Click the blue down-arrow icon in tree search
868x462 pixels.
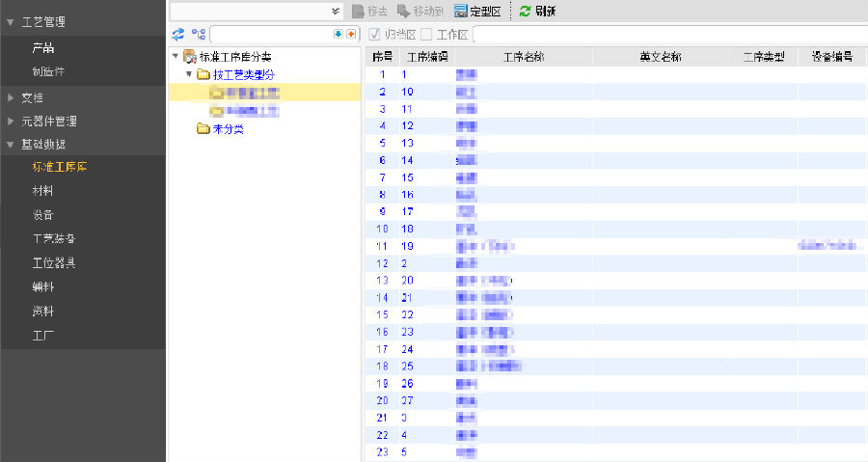(x=338, y=34)
